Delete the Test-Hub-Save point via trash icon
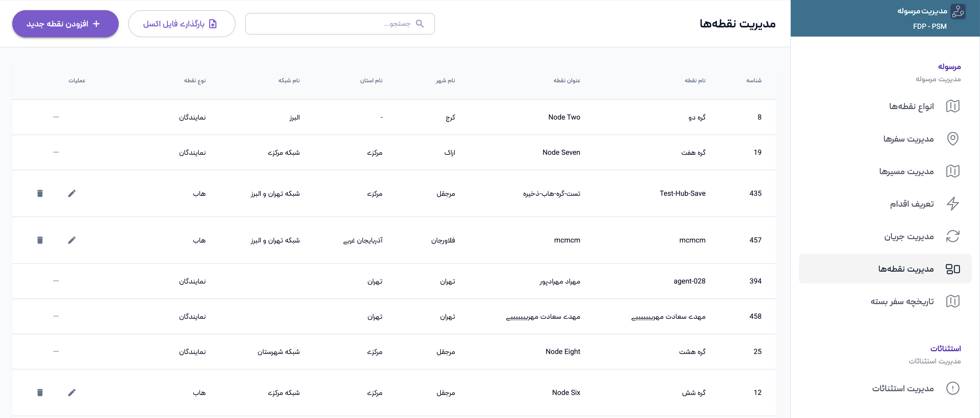The image size is (980, 418). [x=40, y=193]
